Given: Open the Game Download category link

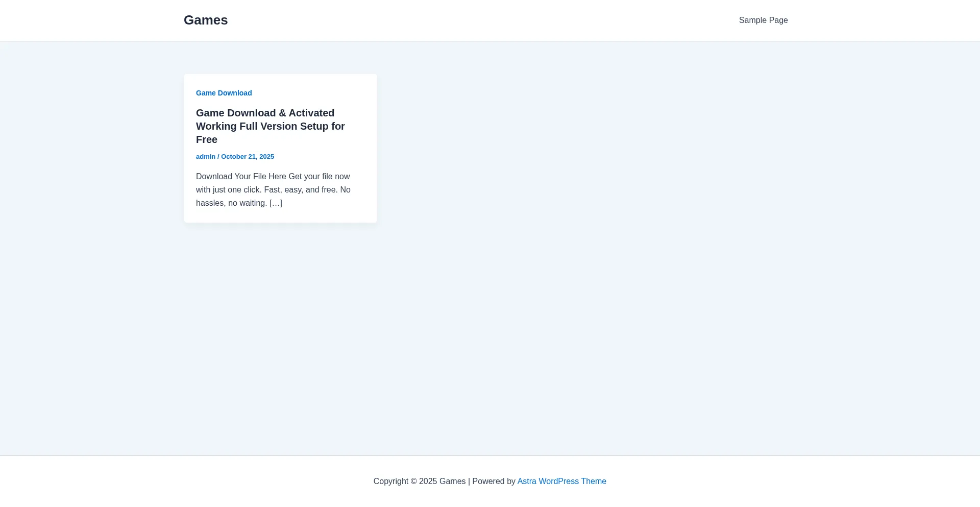Looking at the screenshot, I should tap(224, 93).
